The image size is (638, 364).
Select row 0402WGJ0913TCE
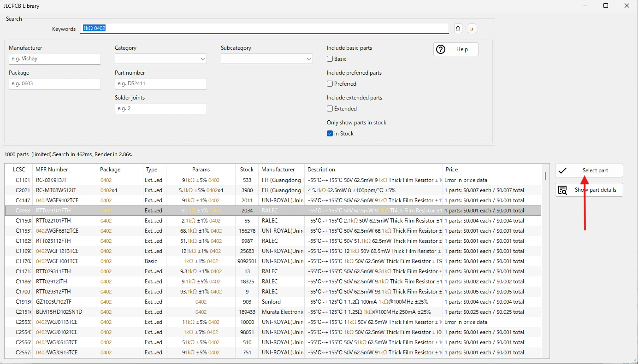tap(273, 352)
